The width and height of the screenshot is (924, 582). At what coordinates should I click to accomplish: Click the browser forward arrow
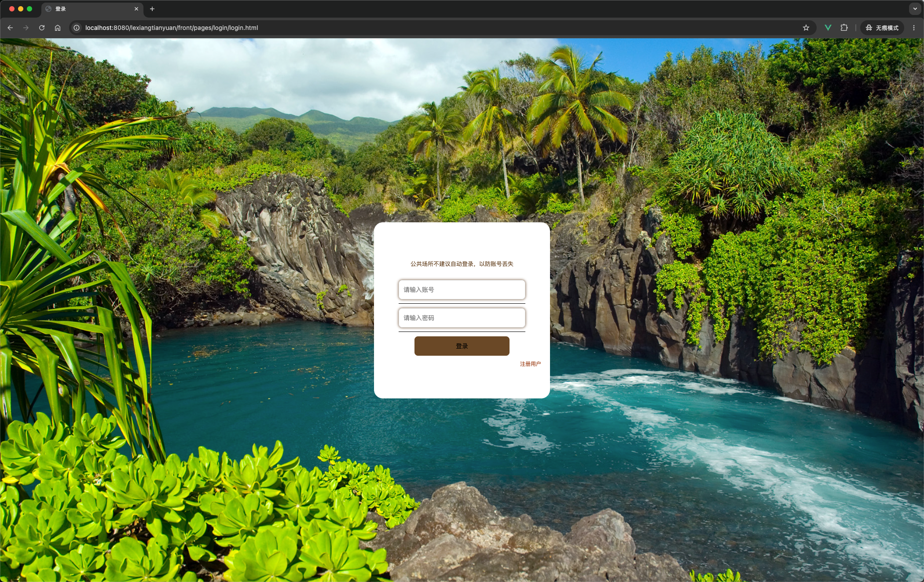26,28
